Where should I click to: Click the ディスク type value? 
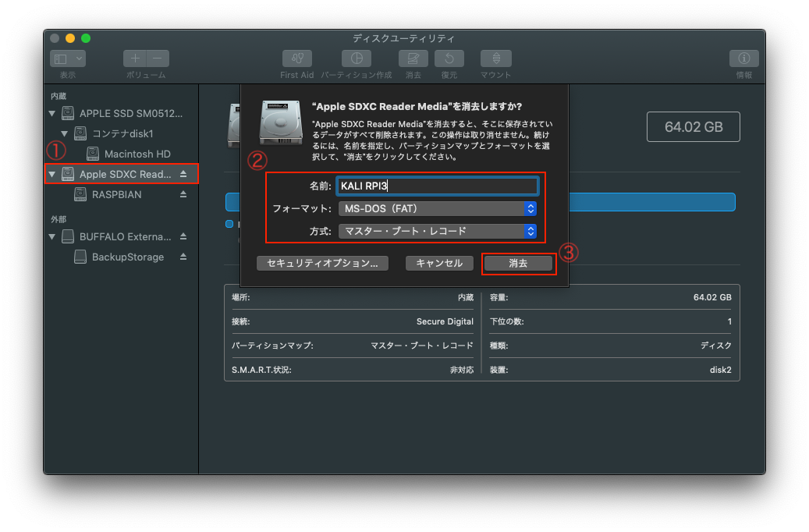point(715,346)
